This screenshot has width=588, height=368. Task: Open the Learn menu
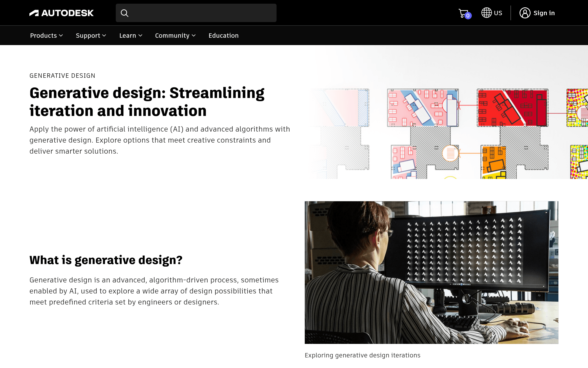point(131,35)
